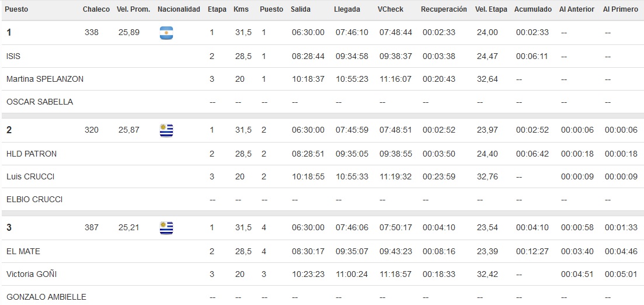Click the Argentina flag icon for rank 1
The image size is (644, 305).
[166, 33]
